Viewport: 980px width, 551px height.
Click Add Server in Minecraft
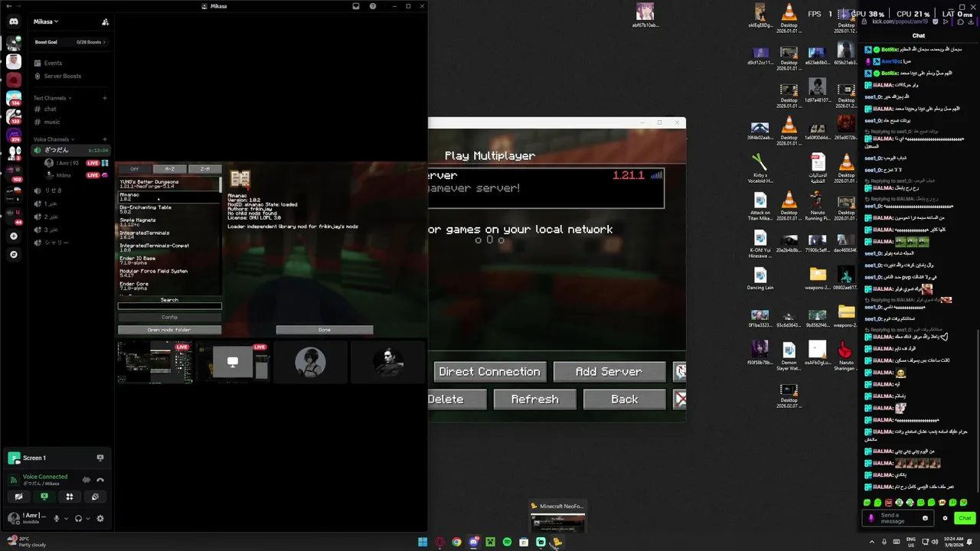(x=609, y=372)
